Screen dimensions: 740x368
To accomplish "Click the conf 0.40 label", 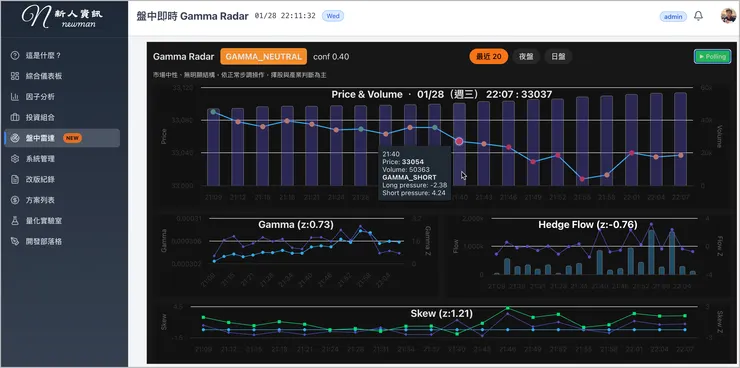I will pos(331,57).
